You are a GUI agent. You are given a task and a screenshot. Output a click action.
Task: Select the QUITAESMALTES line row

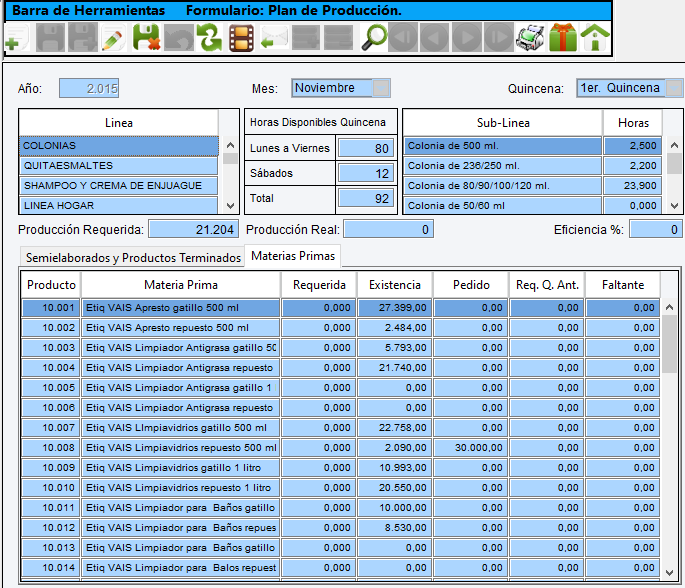coord(118,166)
